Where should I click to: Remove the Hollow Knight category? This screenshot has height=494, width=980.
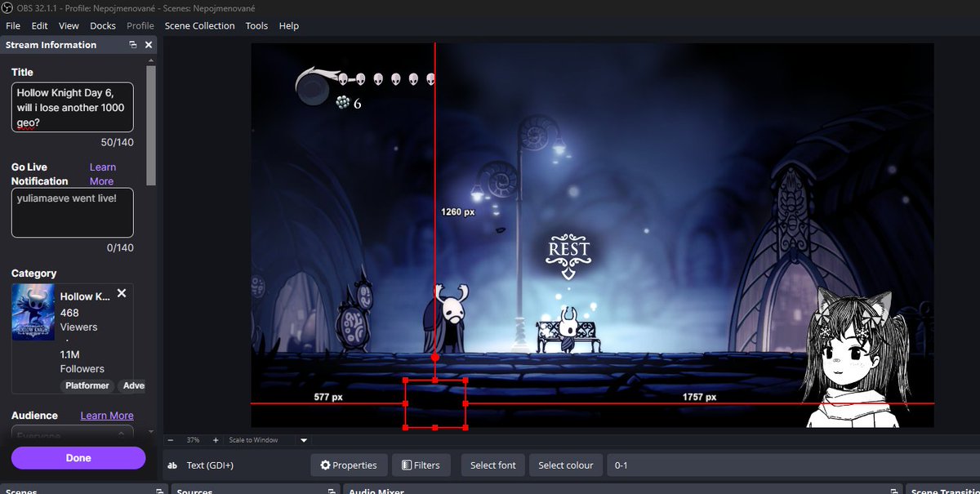click(122, 293)
